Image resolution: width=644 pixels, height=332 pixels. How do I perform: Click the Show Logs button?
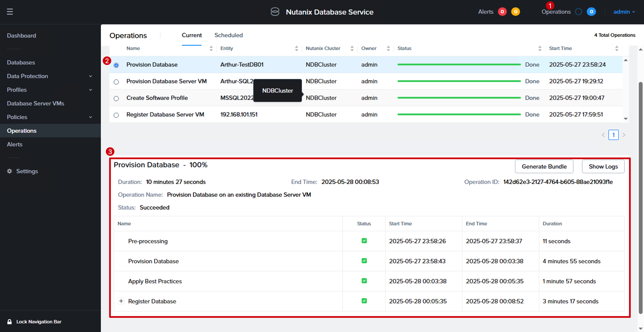click(603, 166)
